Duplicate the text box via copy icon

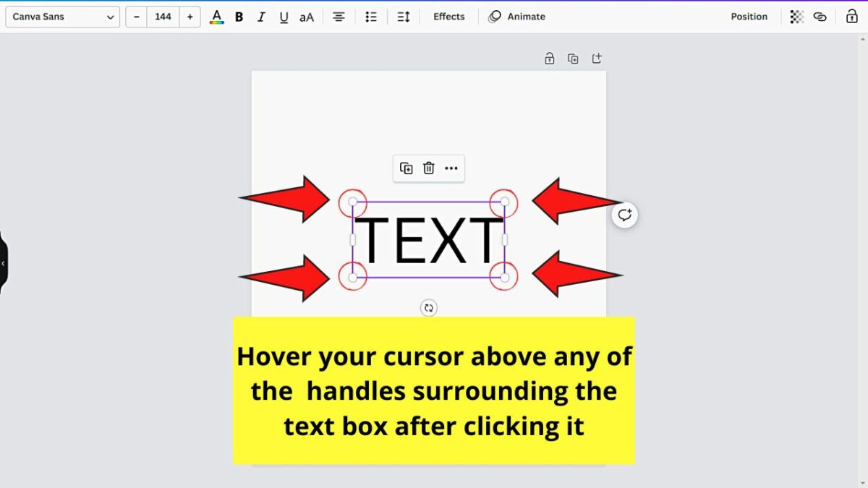[x=406, y=168]
